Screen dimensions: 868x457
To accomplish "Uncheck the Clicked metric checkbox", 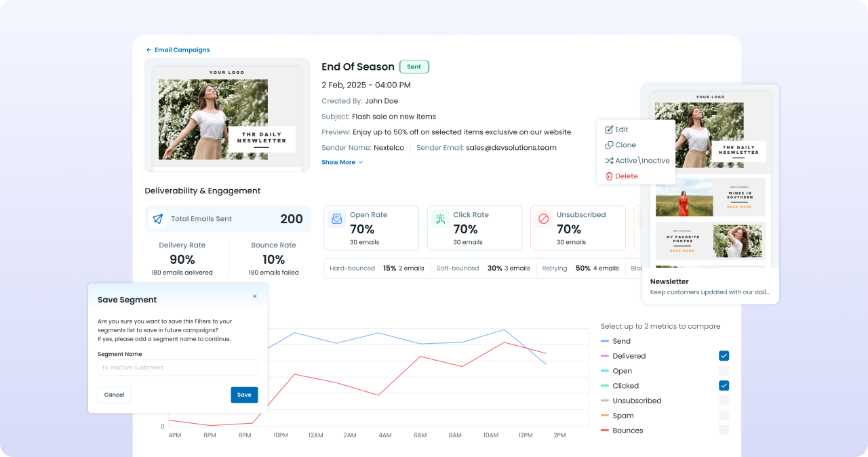I will [x=724, y=386].
